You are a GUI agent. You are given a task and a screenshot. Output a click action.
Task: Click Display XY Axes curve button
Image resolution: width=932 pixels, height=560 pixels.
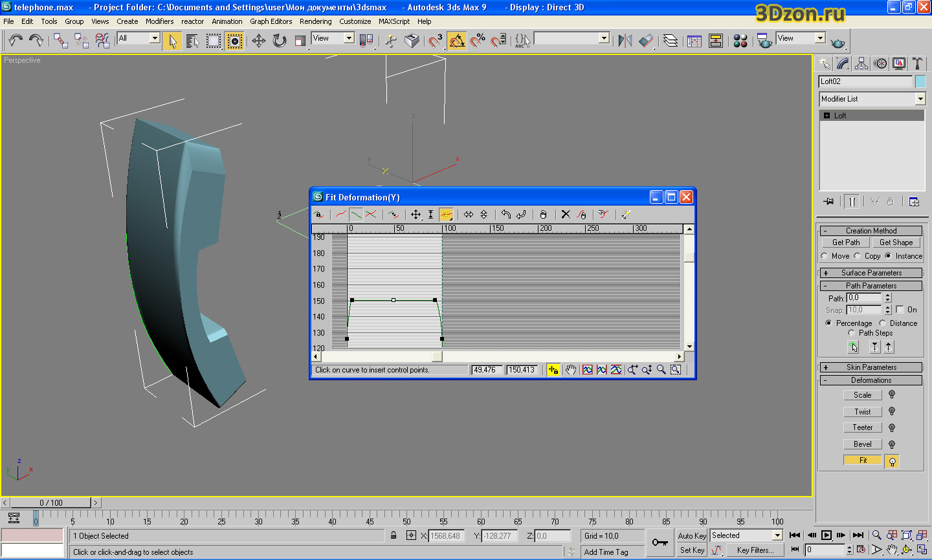tap(371, 215)
